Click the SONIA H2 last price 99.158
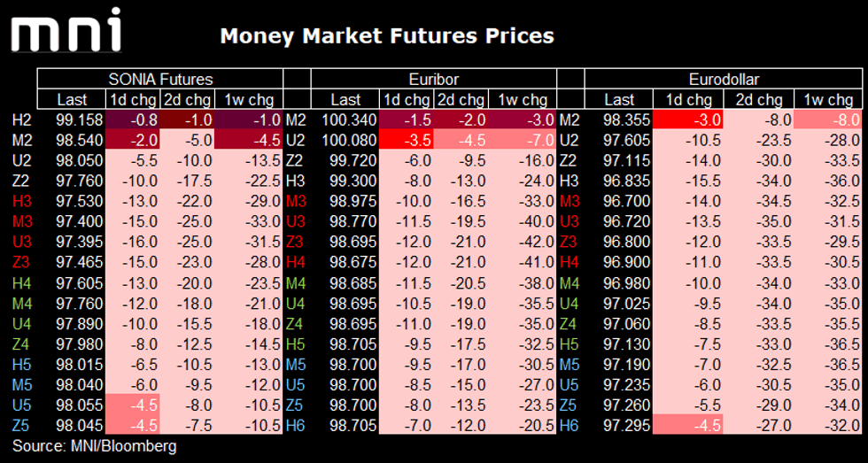 79,120
